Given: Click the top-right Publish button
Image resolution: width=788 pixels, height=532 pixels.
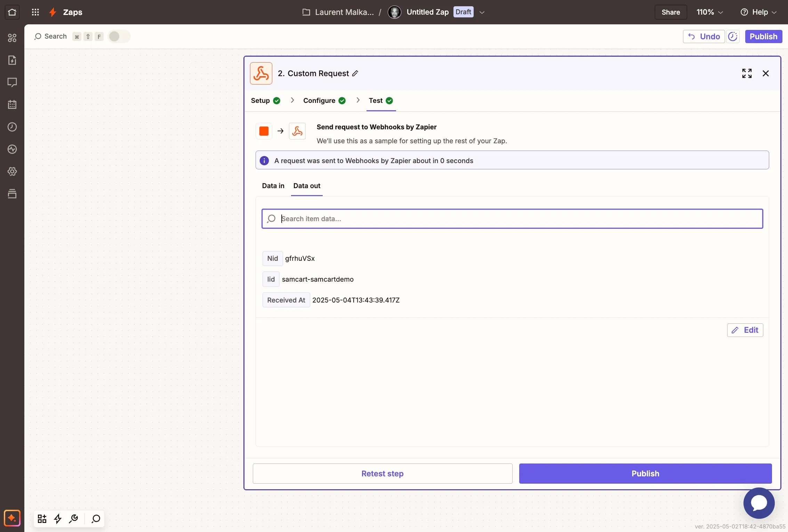Looking at the screenshot, I should [x=763, y=37].
